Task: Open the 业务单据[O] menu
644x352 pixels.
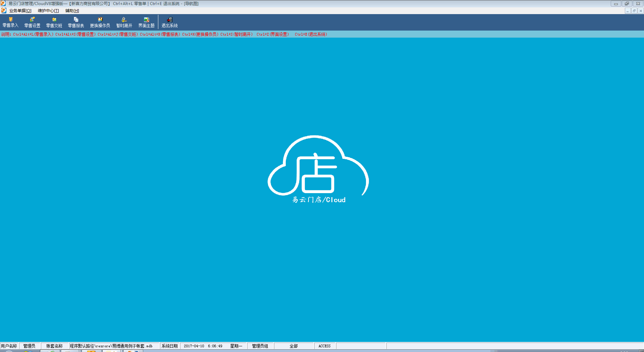Action: [x=20, y=11]
